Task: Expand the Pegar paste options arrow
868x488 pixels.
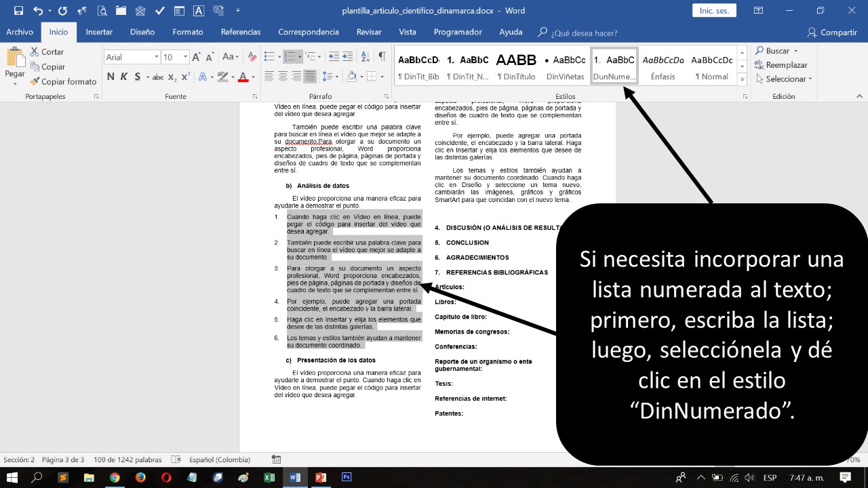Action: tap(15, 83)
